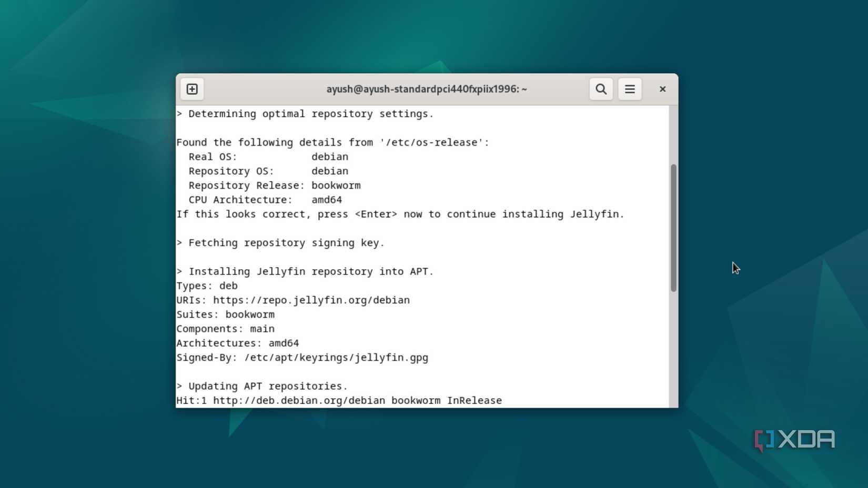
Task: Open the terminal search tool
Action: click(601, 89)
